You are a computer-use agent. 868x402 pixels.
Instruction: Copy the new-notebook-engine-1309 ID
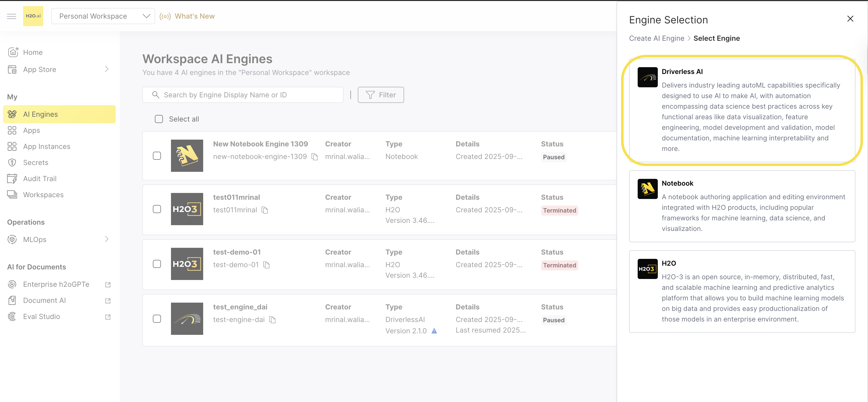click(x=314, y=157)
